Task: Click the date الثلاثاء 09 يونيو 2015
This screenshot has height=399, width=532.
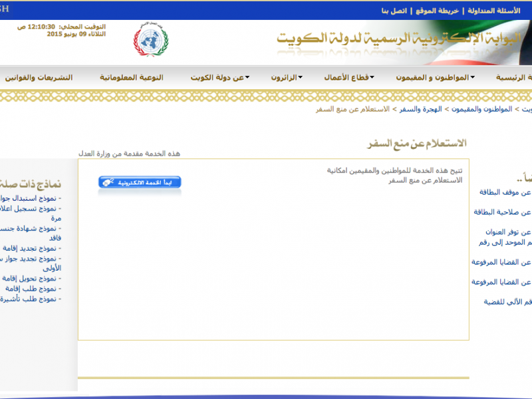Action: point(76,35)
